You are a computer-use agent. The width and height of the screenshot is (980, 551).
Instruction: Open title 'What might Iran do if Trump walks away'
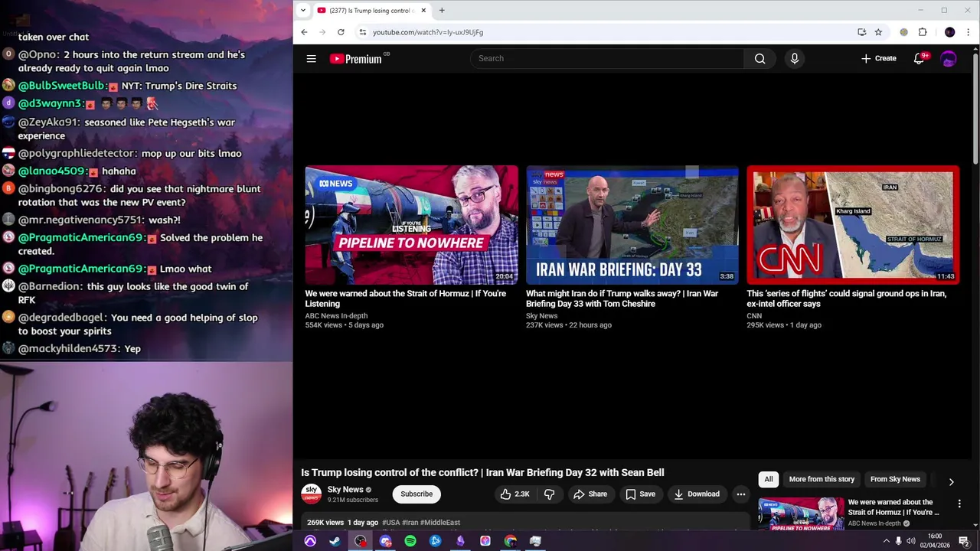(x=622, y=298)
